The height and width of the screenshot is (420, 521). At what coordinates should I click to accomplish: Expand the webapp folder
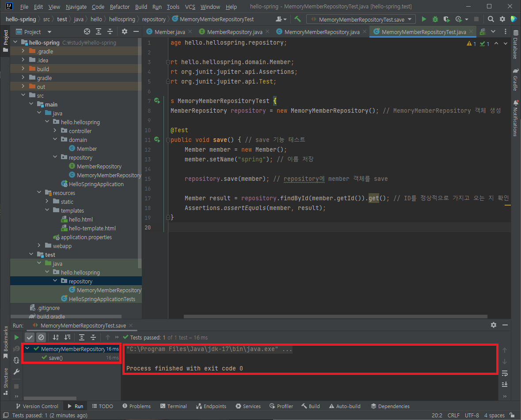(x=39, y=246)
